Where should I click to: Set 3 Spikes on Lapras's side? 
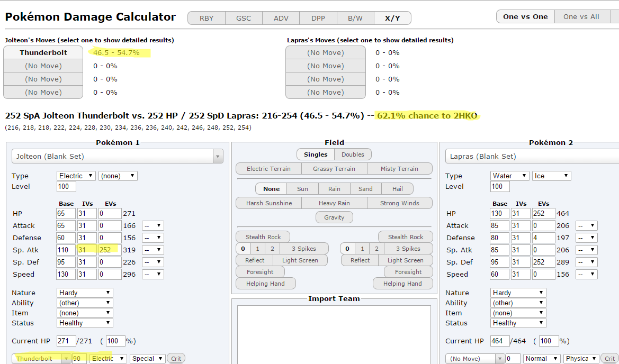coord(408,249)
